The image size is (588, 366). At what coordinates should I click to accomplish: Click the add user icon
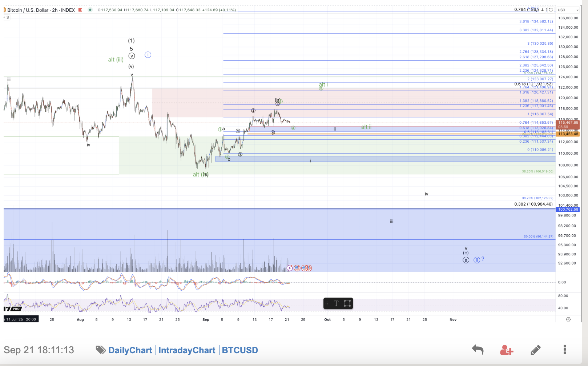click(506, 350)
